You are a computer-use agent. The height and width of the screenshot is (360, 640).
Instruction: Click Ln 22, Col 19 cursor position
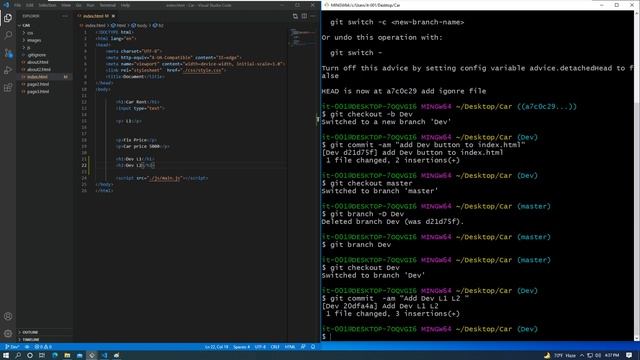click(x=216, y=347)
